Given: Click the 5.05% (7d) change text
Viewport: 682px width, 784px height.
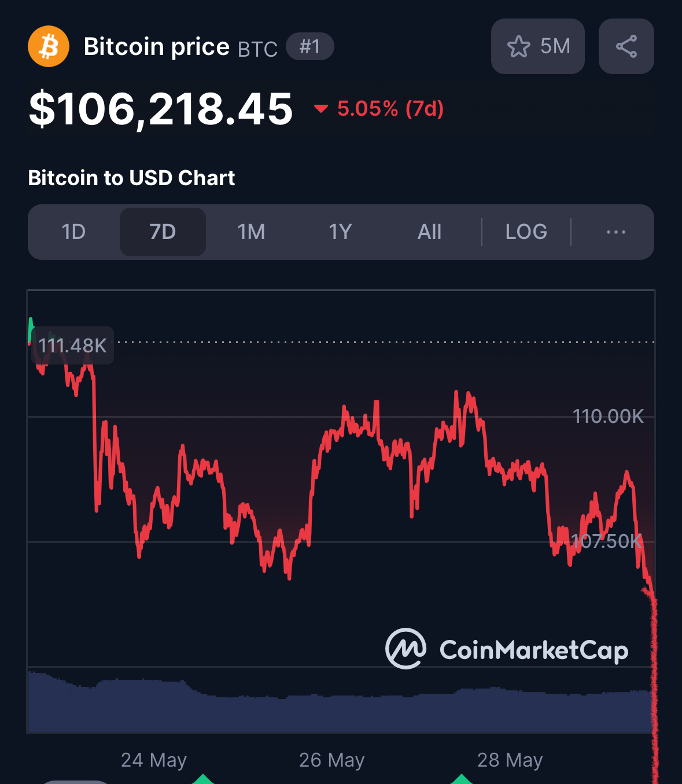Looking at the screenshot, I should 390,108.
